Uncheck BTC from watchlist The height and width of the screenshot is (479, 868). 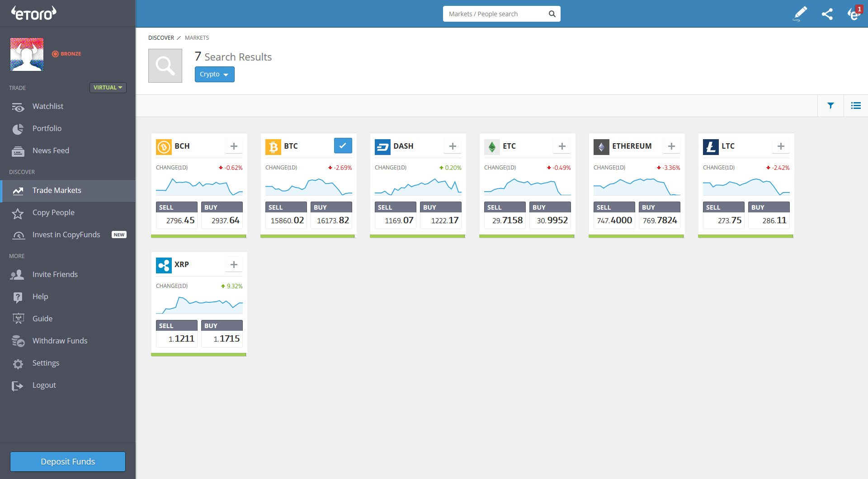[343, 146]
